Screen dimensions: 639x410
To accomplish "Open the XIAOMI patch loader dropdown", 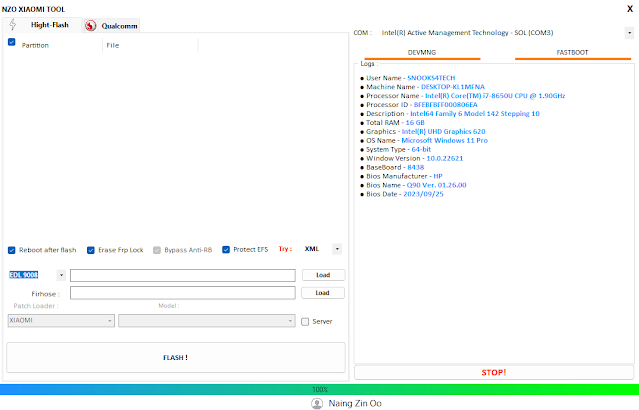I will pyautogui.click(x=61, y=321).
